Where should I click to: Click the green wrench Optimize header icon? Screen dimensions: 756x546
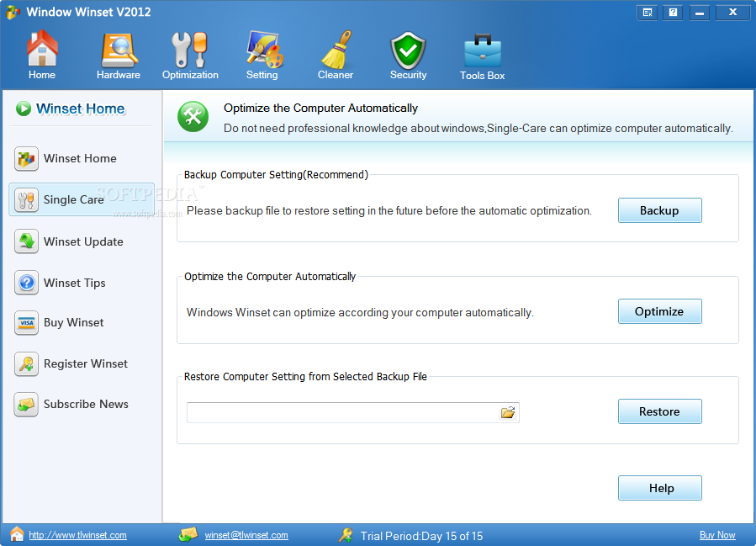point(193,117)
